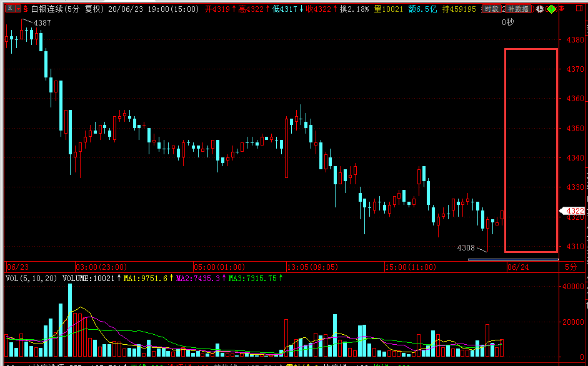Screen dimensions: 588x366
Task: Click the horizontal scroll slider above time axis
Action: tap(513, 259)
